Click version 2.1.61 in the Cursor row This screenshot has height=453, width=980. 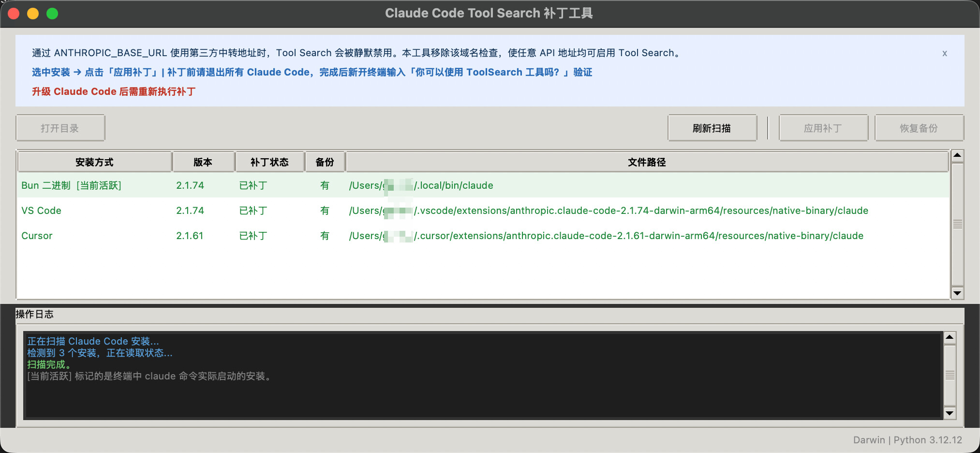tap(190, 236)
